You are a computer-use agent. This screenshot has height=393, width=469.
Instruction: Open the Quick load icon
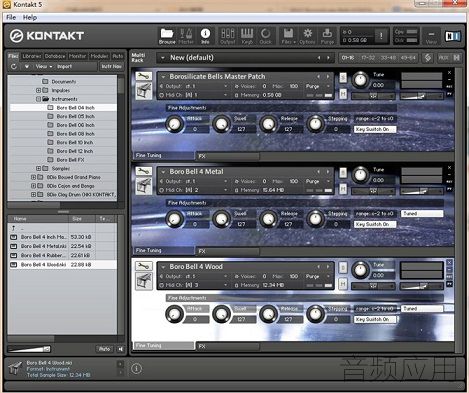266,36
